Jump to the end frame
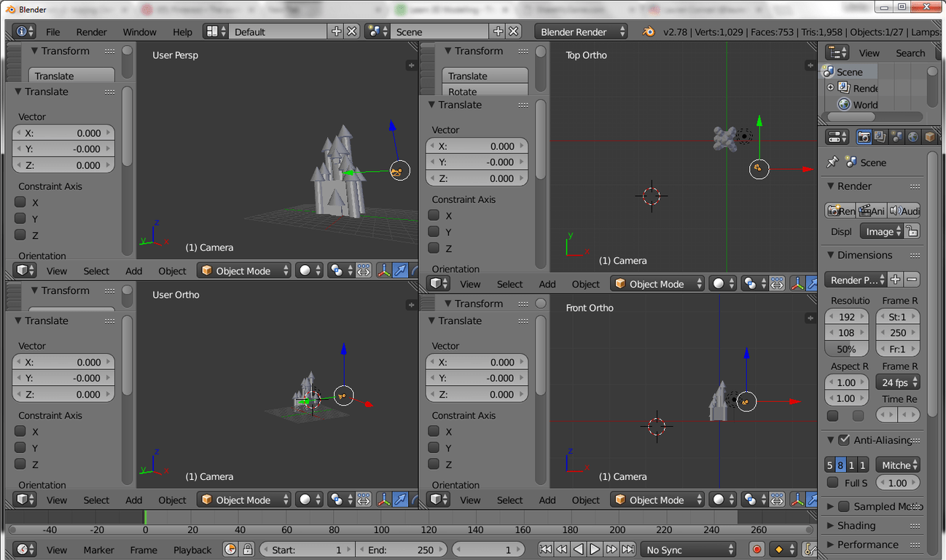Screen dimensions: 946x560 pyautogui.click(x=628, y=550)
